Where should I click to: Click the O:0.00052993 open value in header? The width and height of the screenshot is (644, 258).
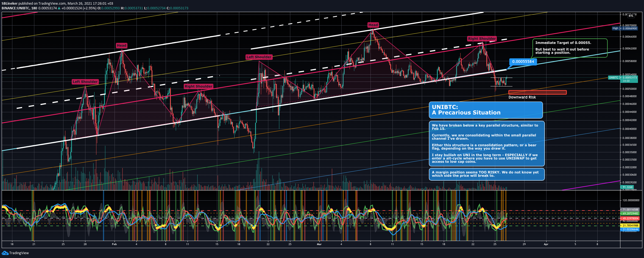[109, 8]
